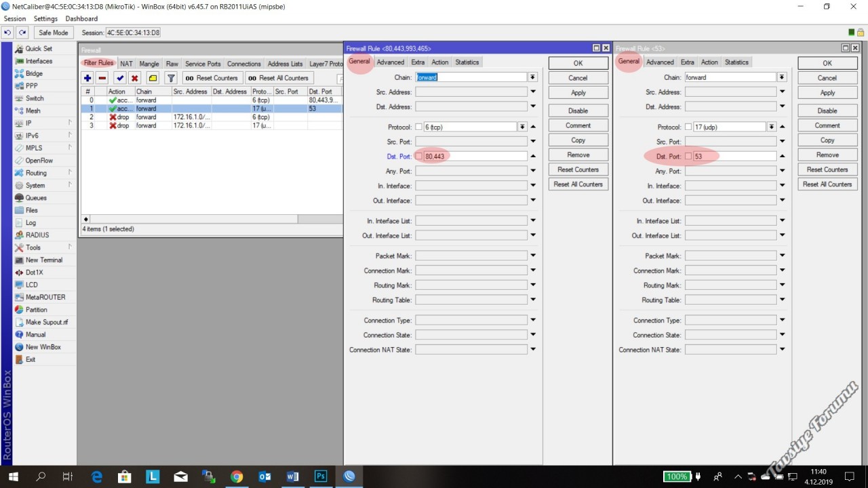Image resolution: width=868 pixels, height=488 pixels.
Task: Open Chain dropdown in Firewall Rule <53>
Action: 782,77
